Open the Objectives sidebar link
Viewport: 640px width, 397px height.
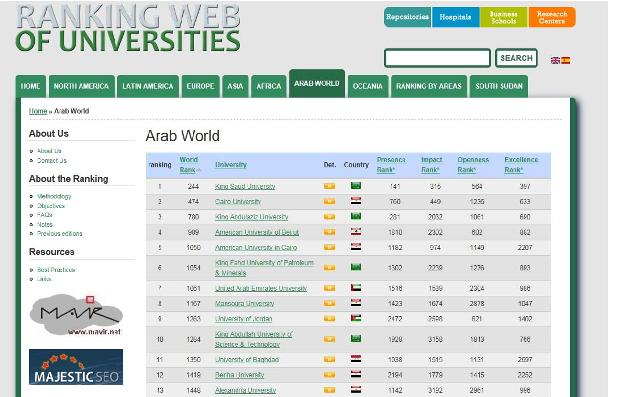51,206
